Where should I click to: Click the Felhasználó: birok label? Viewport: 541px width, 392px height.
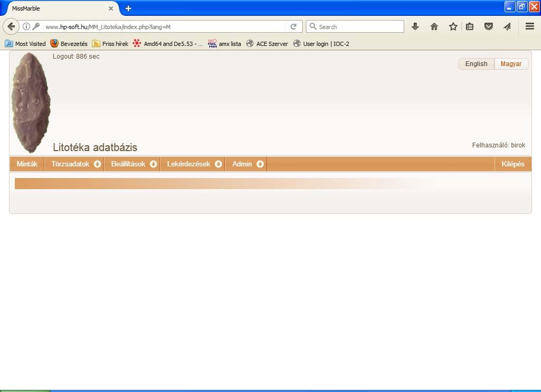[x=499, y=145]
